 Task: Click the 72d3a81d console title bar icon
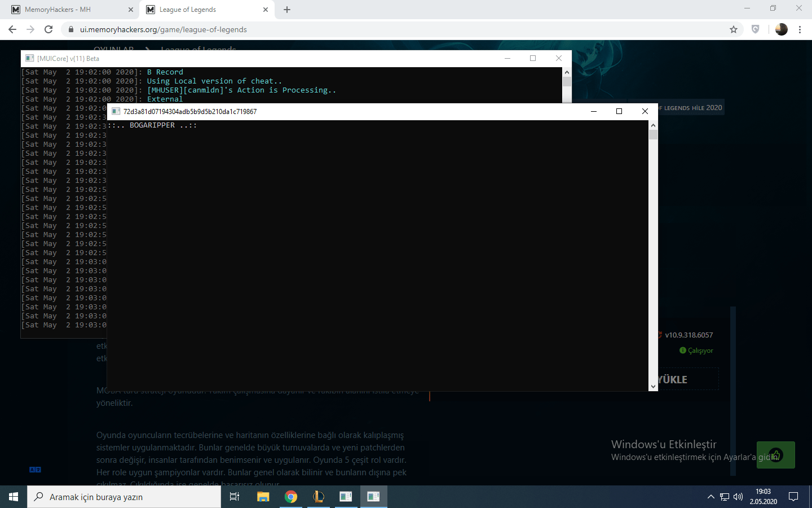[x=116, y=111]
